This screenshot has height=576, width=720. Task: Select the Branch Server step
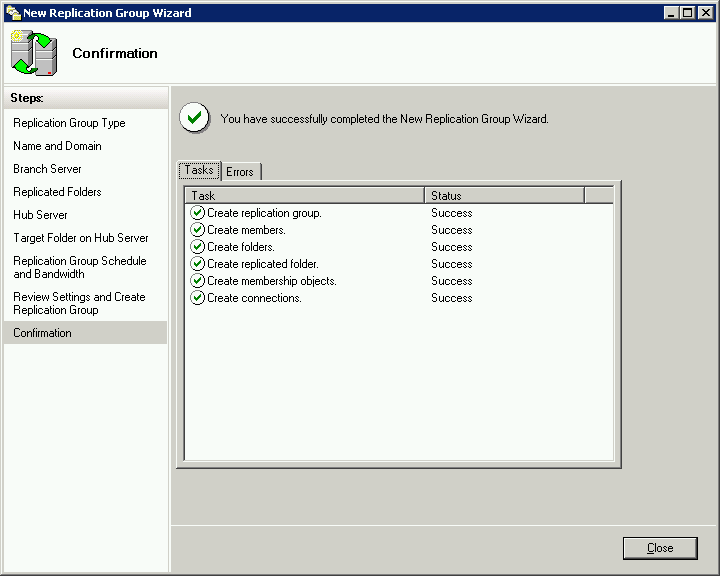(x=47, y=169)
